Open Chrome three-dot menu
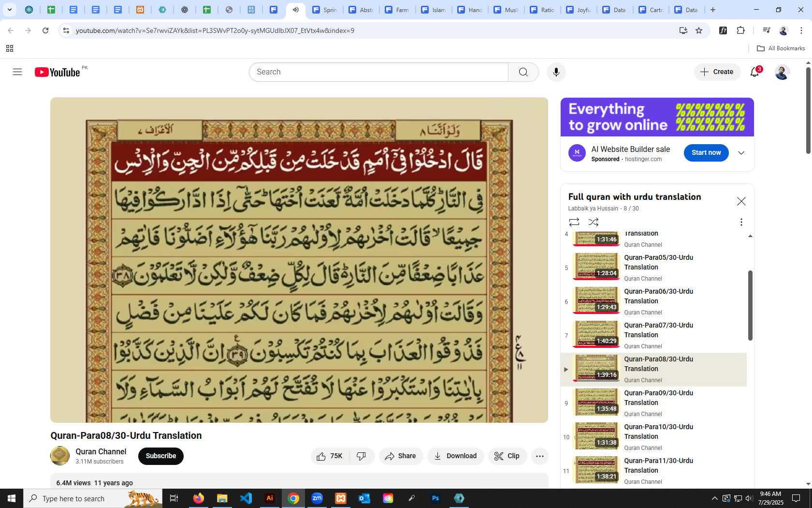This screenshot has height=508, width=812. [801, 30]
